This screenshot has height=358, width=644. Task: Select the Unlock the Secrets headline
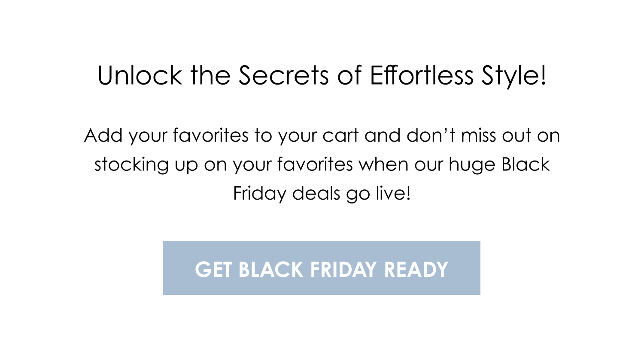322,76
